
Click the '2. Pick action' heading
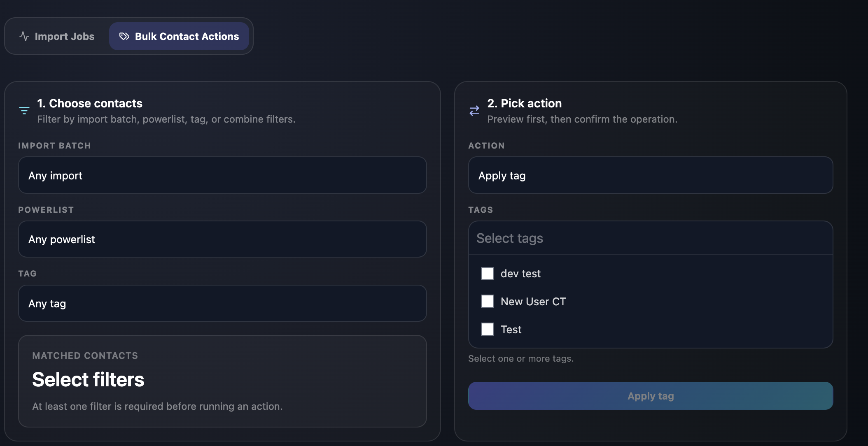pyautogui.click(x=524, y=103)
